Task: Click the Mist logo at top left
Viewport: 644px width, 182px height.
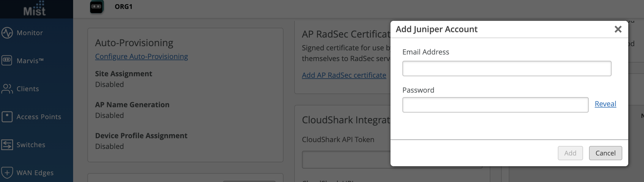Action: pyautogui.click(x=35, y=9)
